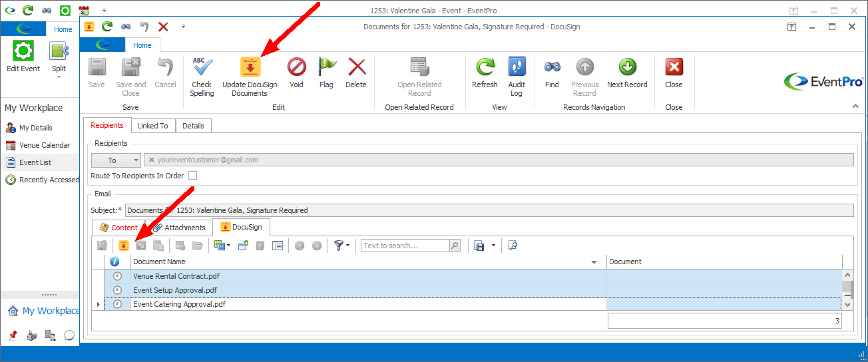The image size is (868, 362).
Task: Collapse the ribbon with the chevron
Action: tap(855, 106)
